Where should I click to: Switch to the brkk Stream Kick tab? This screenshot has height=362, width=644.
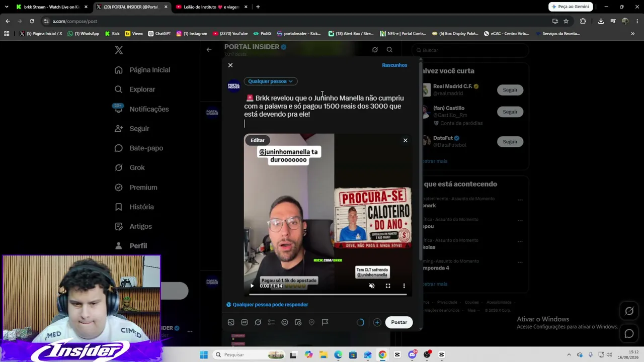coord(52,7)
